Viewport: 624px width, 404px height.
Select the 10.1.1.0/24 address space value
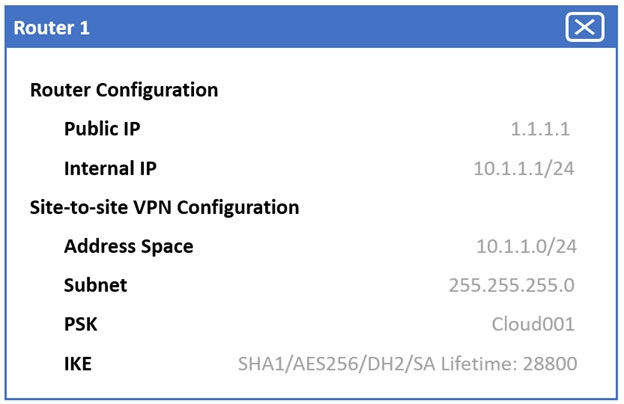pyautogui.click(x=526, y=246)
